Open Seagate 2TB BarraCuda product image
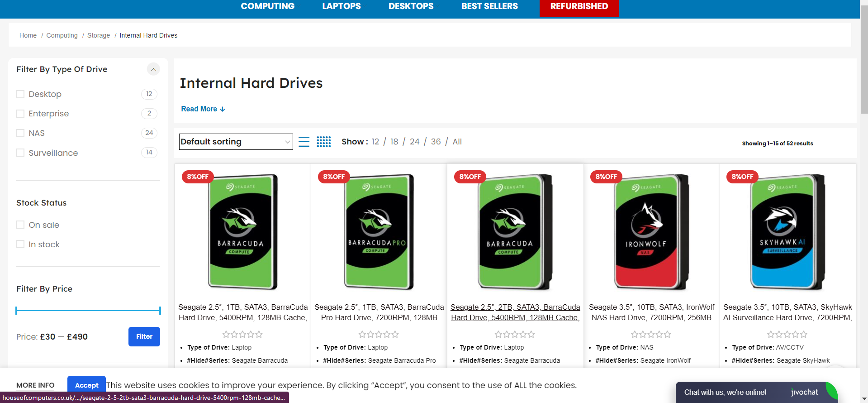 [515, 231]
